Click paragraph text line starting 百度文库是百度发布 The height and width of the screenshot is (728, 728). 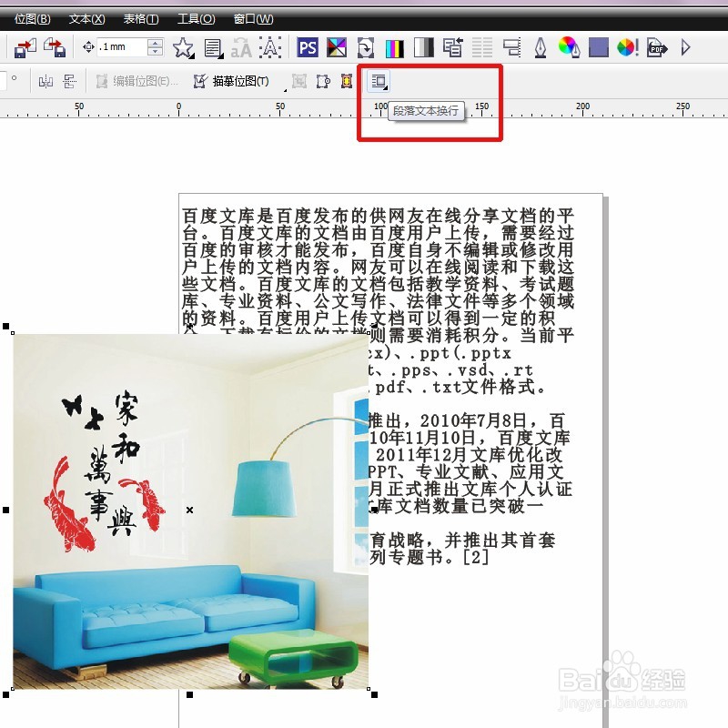point(378,216)
